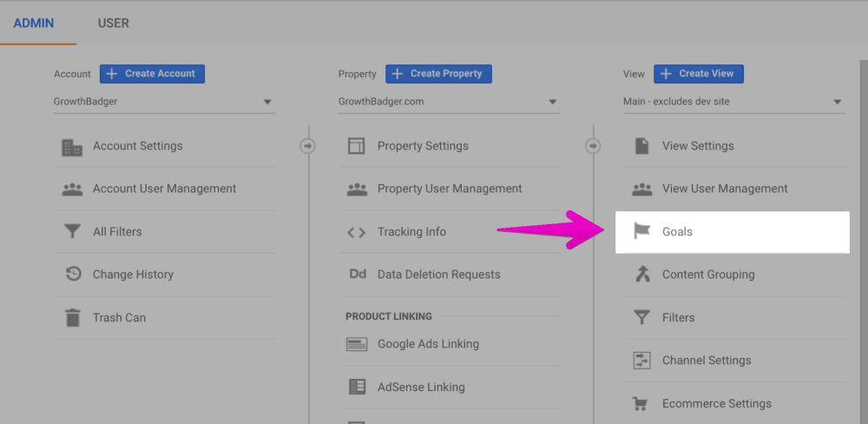
Task: Switch to the USER tab
Action: coord(114,23)
